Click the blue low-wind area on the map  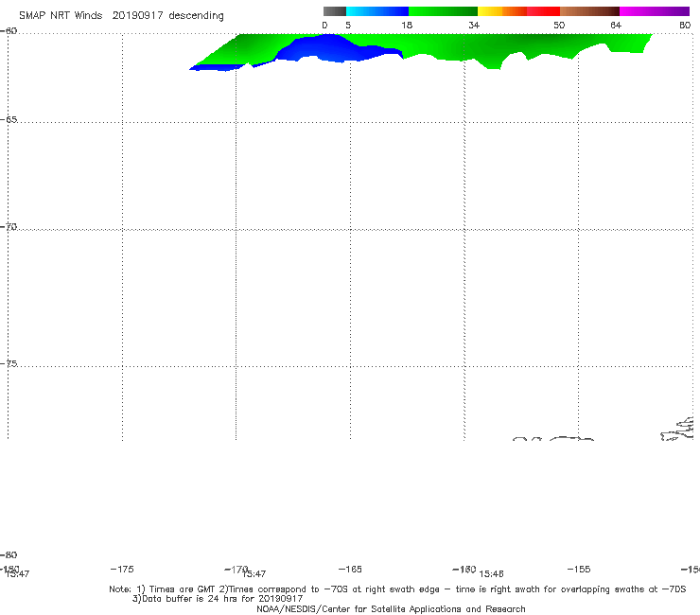click(333, 49)
